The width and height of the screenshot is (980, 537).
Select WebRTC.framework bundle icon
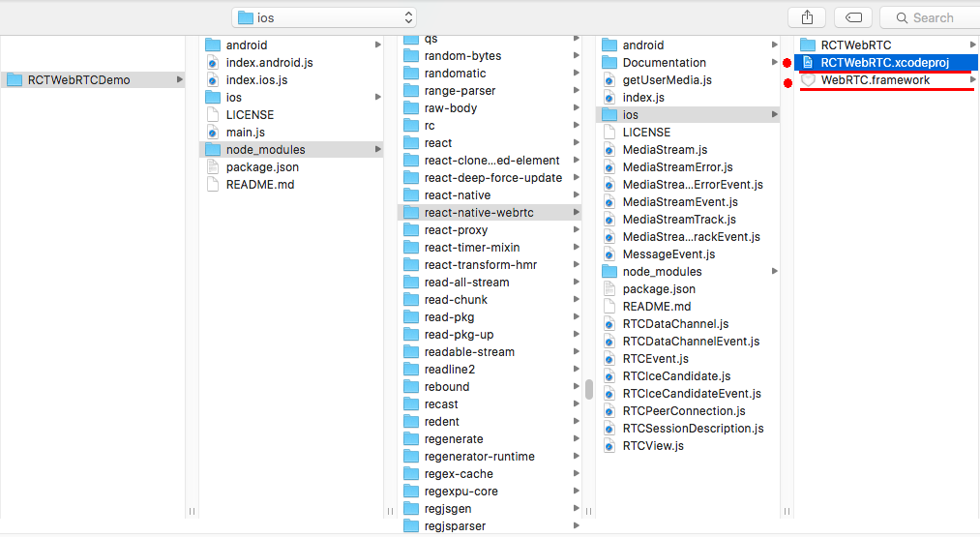click(808, 80)
